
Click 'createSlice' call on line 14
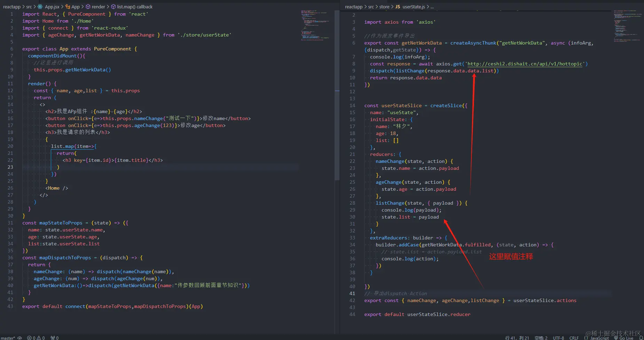click(446, 105)
